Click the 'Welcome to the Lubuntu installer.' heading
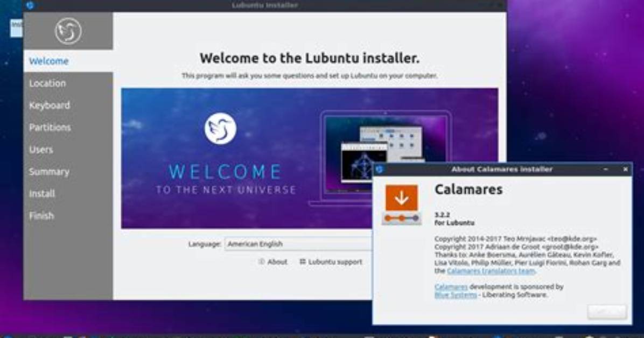Image resolution: width=644 pixels, height=338 pixels. [310, 58]
